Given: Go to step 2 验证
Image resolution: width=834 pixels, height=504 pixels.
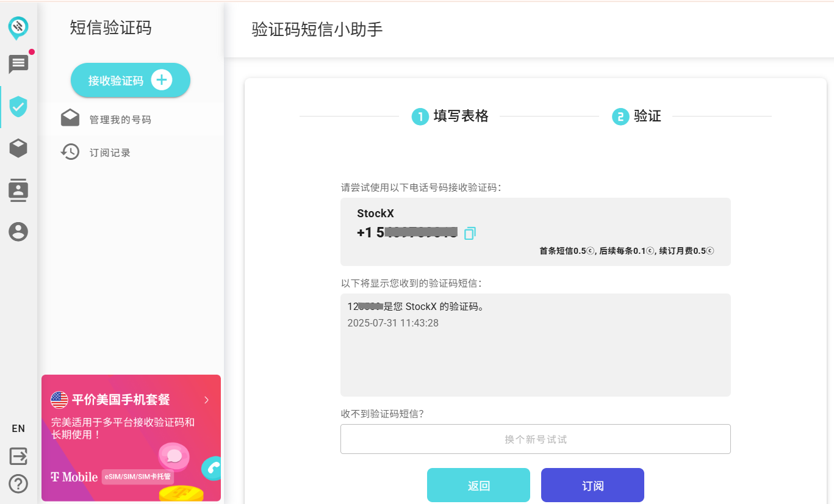Looking at the screenshot, I should coord(637,116).
